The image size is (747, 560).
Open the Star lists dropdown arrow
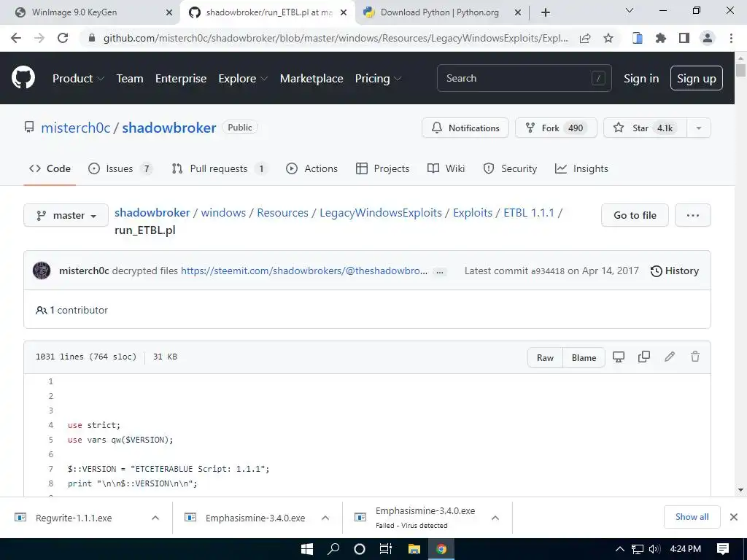pyautogui.click(x=698, y=128)
